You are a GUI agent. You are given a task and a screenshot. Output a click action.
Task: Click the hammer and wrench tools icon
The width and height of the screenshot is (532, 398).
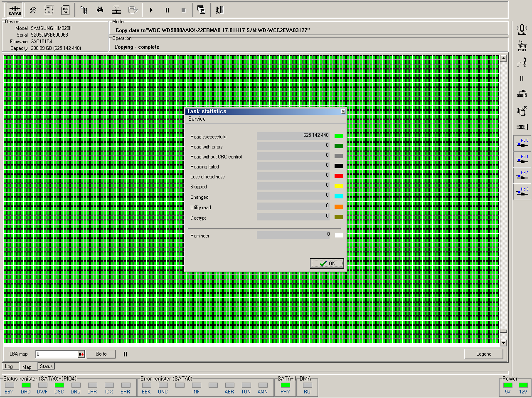tap(33, 10)
